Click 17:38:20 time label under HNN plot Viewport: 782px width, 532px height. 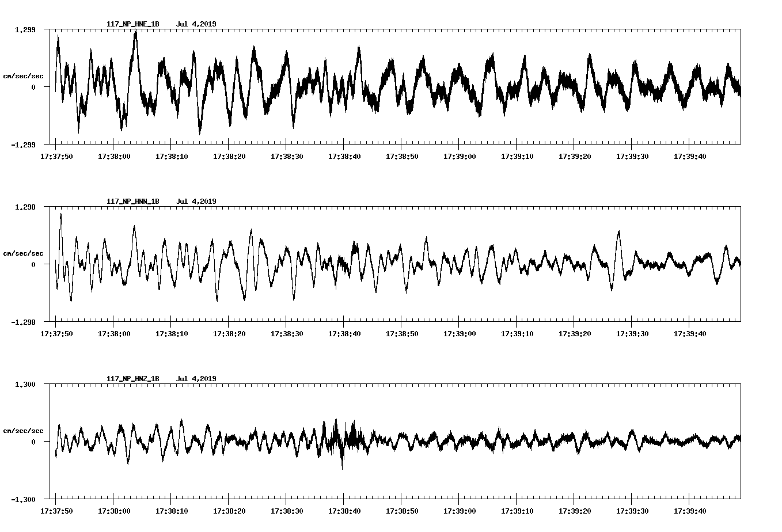[229, 333]
